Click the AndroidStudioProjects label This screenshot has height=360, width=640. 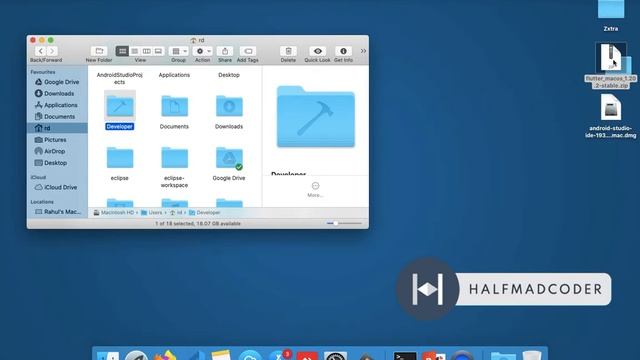[120, 78]
